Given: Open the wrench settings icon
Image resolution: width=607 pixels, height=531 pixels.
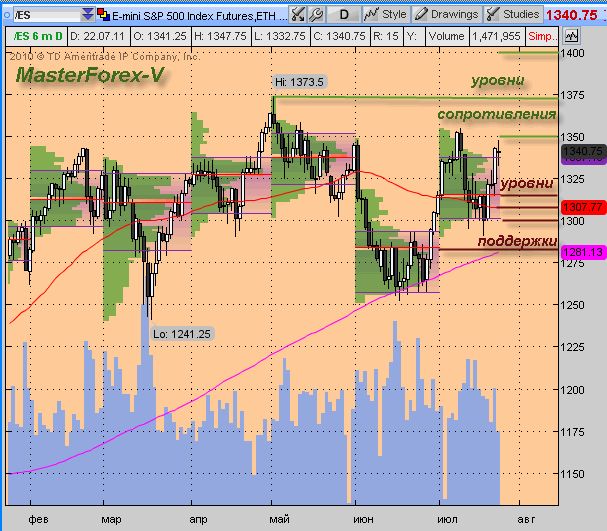Looking at the screenshot, I should [317, 15].
